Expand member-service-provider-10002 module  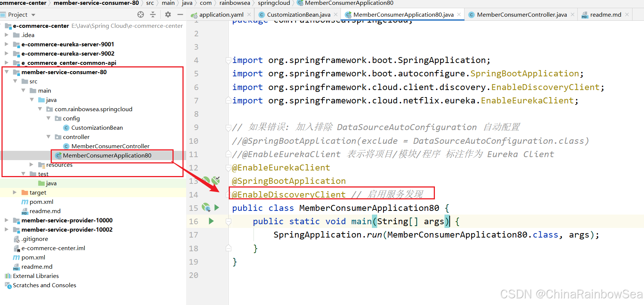pos(6,229)
